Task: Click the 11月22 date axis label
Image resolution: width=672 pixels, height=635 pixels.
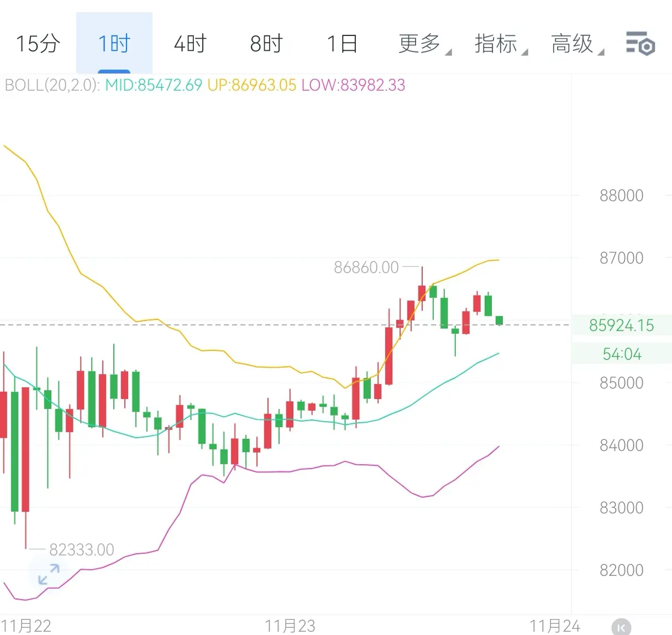Action: tap(26, 626)
